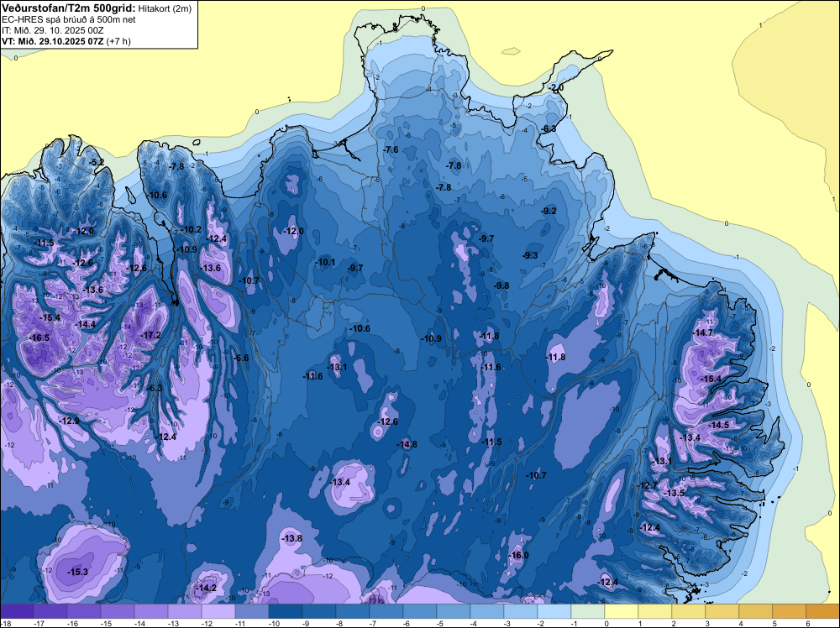
Task: Click legend swatch between -10 and -9
Action: (x=286, y=611)
